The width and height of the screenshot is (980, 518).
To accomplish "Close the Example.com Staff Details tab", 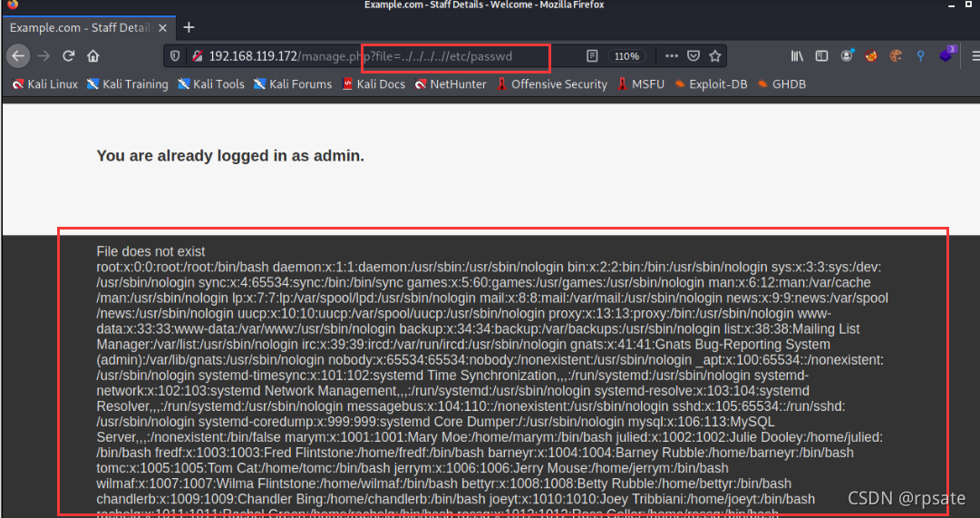I will point(162,28).
